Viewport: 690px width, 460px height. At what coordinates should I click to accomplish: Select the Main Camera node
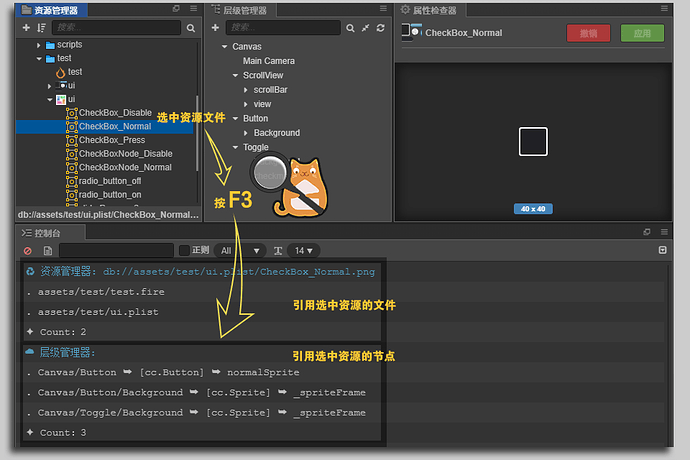click(269, 61)
